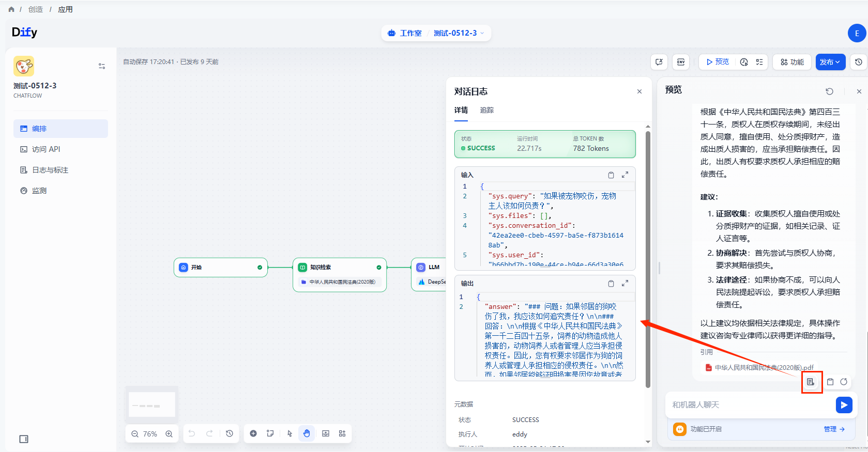The image size is (868, 452).
Task: Open 访问 API page
Action: 60,149
